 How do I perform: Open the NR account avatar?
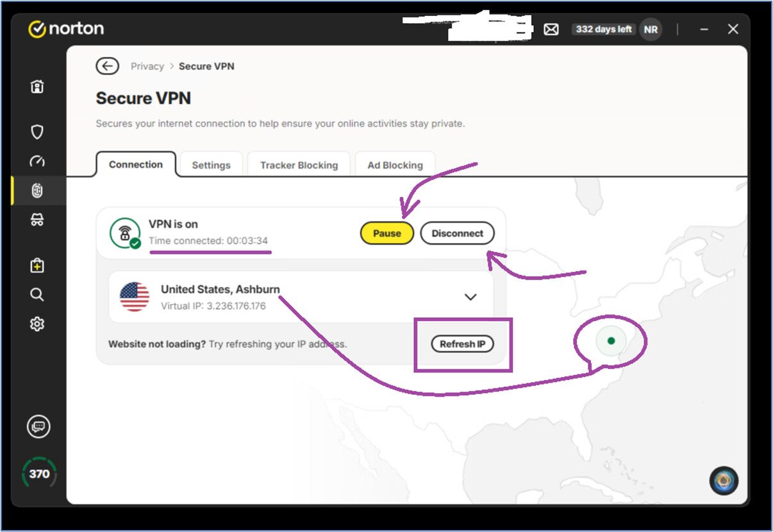point(651,29)
